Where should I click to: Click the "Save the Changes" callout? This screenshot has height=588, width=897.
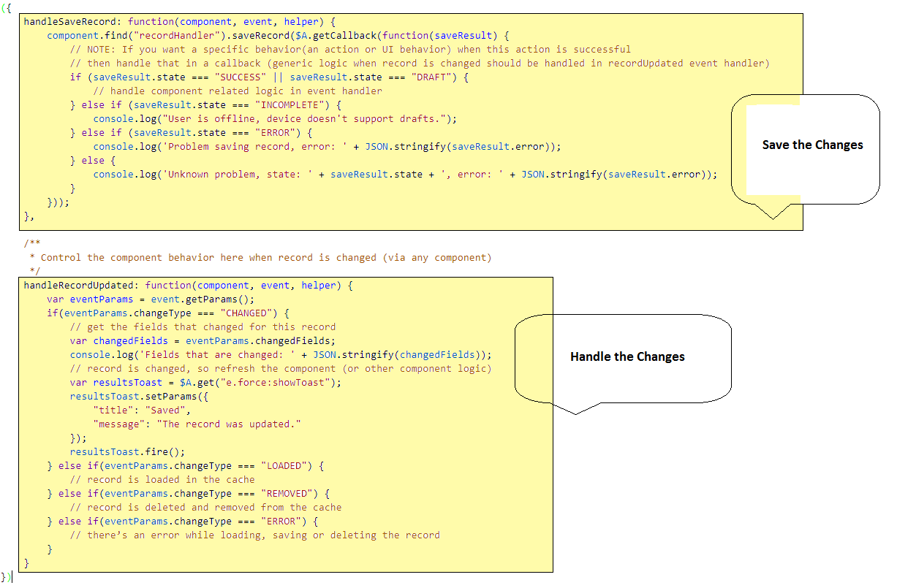812,145
